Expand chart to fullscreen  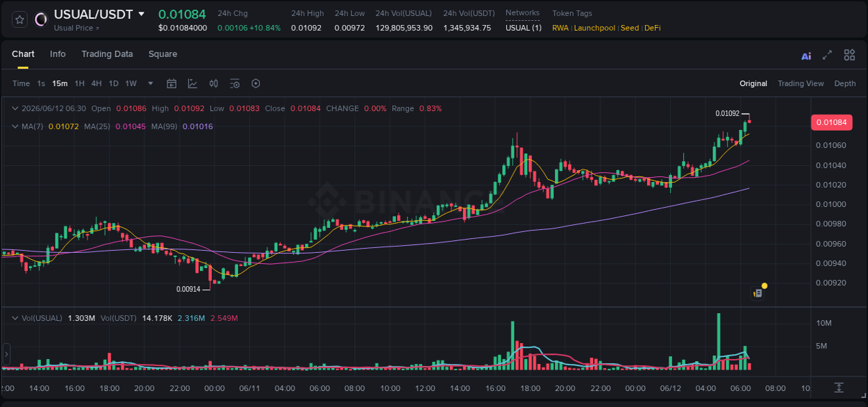(827, 55)
